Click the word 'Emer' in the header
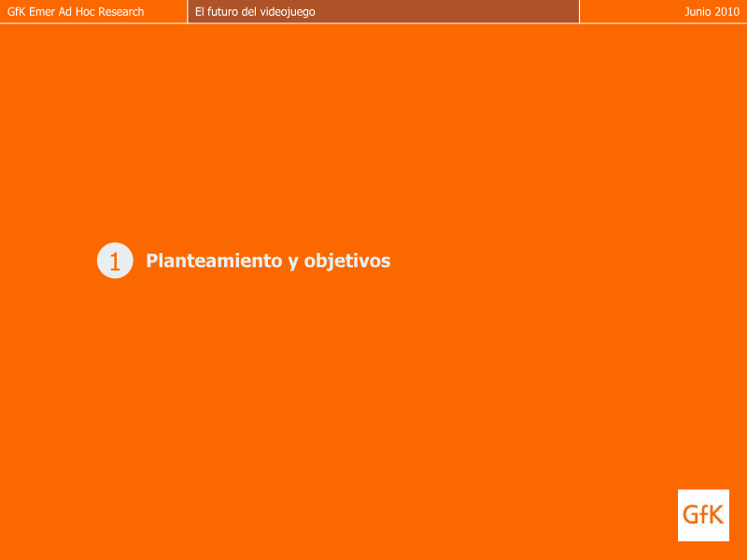This screenshot has width=747, height=560. pos(42,11)
